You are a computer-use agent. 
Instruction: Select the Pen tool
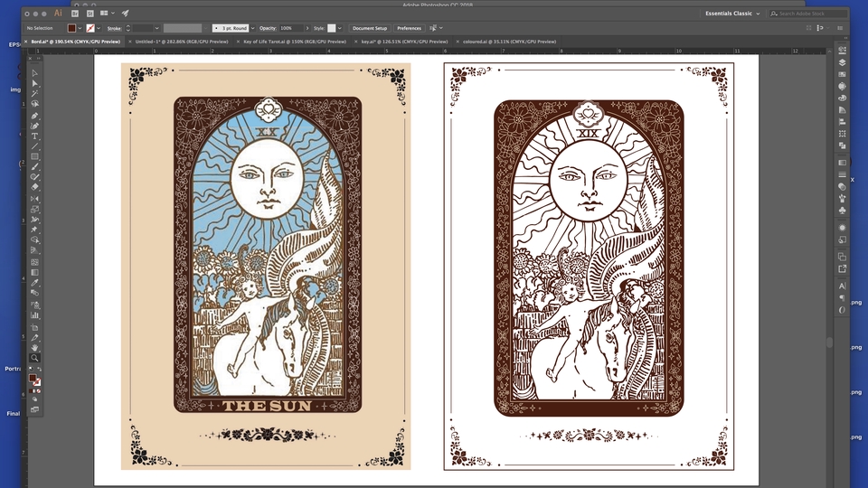(34, 116)
